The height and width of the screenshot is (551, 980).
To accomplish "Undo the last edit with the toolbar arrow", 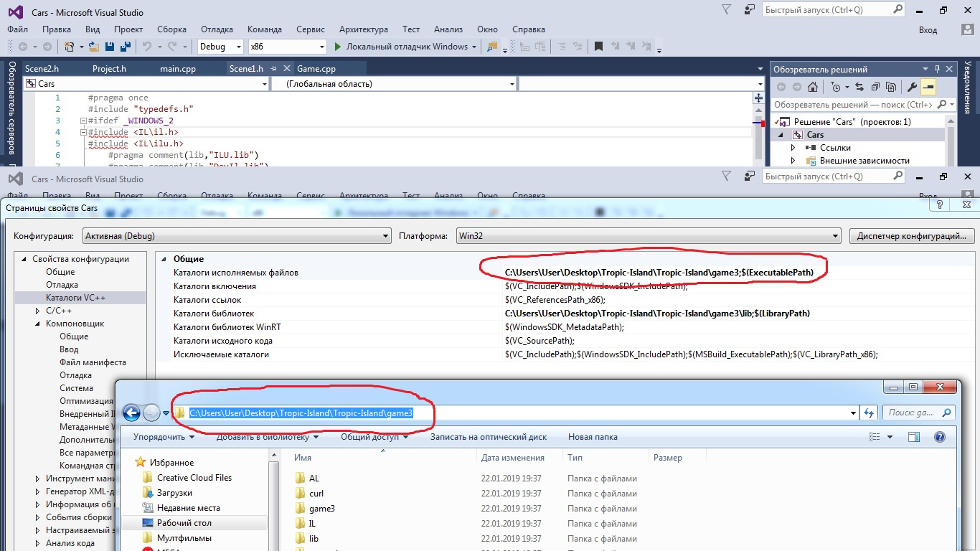I will [x=146, y=47].
